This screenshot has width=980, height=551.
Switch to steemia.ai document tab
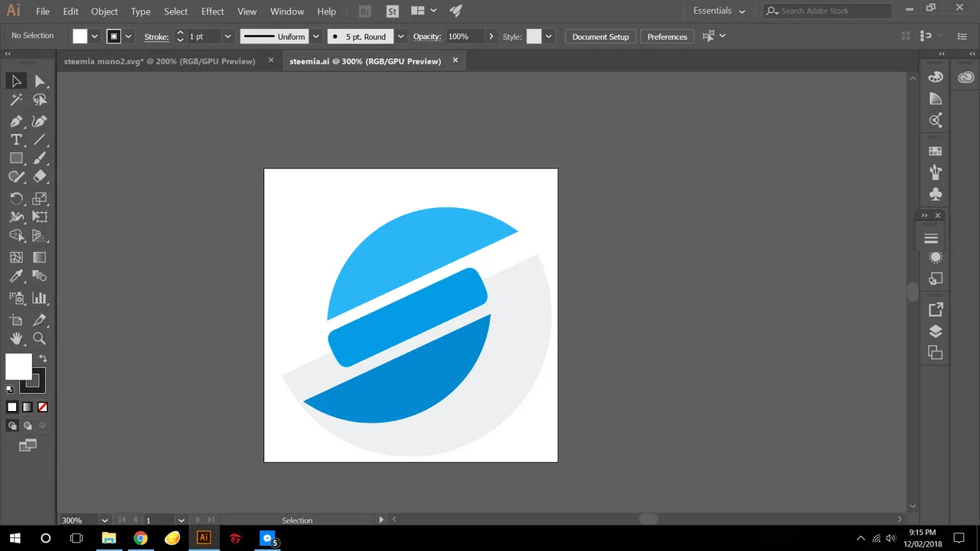coord(365,61)
